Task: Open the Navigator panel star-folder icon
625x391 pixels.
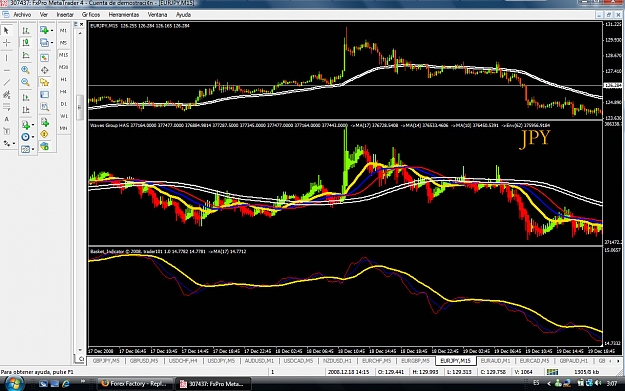Action: click(45, 83)
